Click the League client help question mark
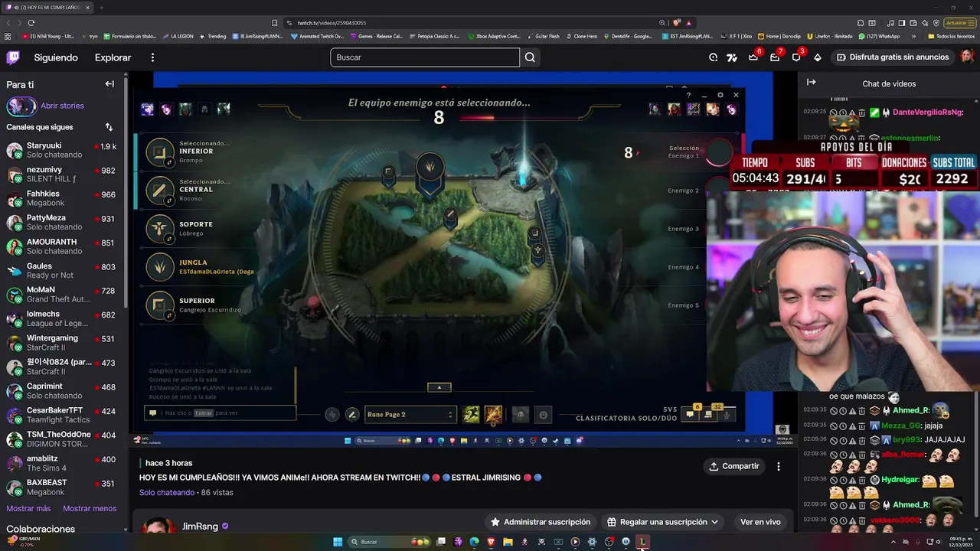Screen dimensions: 980x551 tap(688, 95)
